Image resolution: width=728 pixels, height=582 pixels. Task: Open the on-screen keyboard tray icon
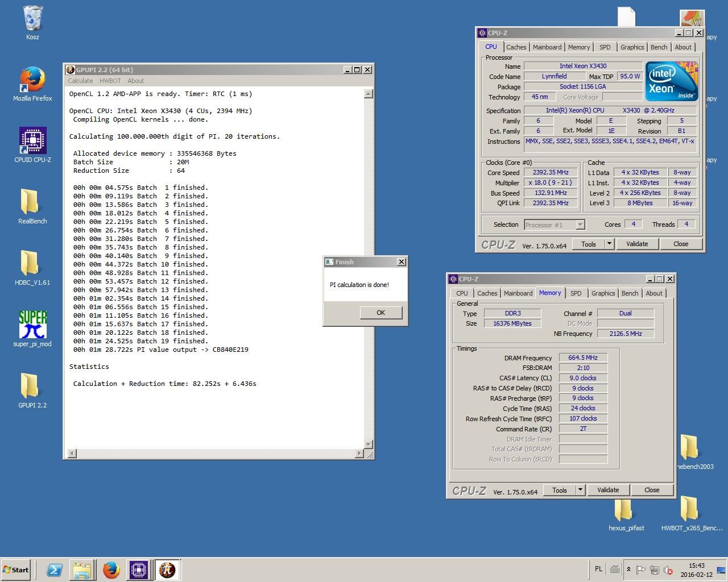coord(615,569)
